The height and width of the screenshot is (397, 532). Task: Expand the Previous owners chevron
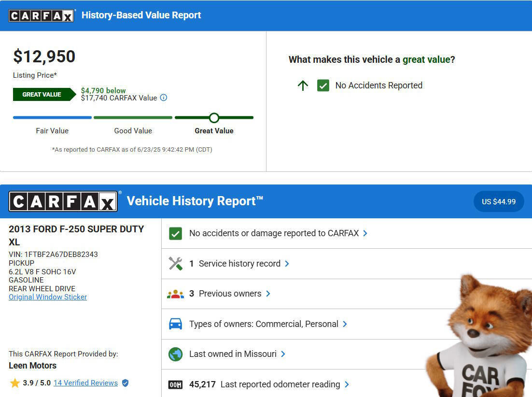tap(268, 294)
